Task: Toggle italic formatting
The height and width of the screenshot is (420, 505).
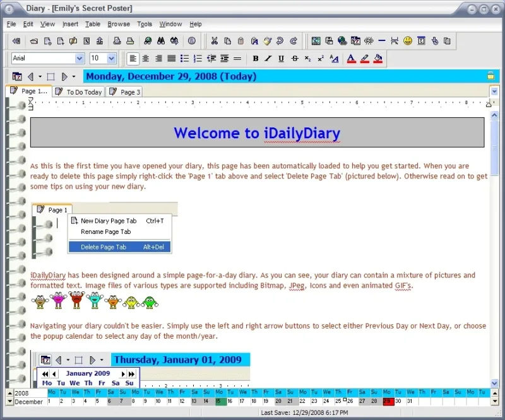Action: (268, 59)
